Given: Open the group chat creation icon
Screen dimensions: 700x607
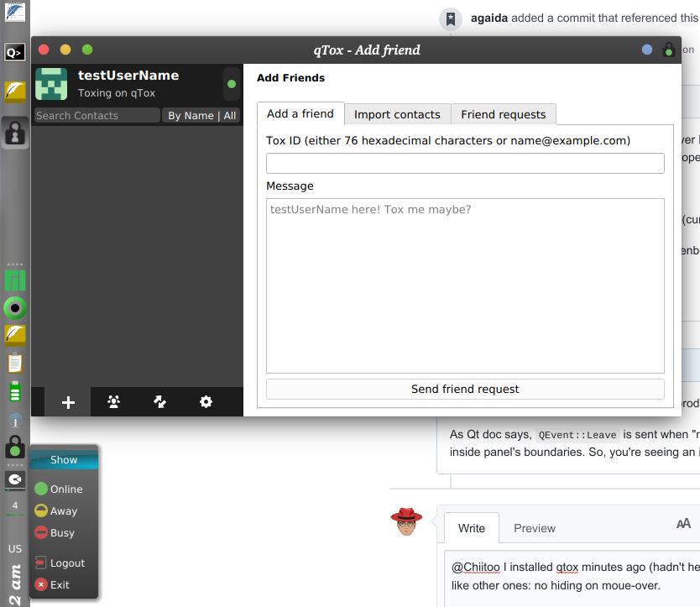Looking at the screenshot, I should (x=113, y=402).
